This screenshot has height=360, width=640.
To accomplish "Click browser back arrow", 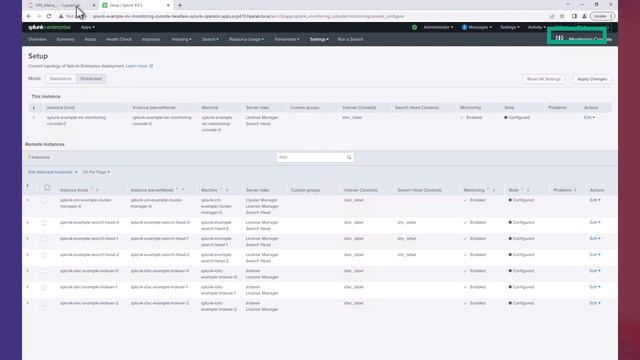I will (29, 16).
